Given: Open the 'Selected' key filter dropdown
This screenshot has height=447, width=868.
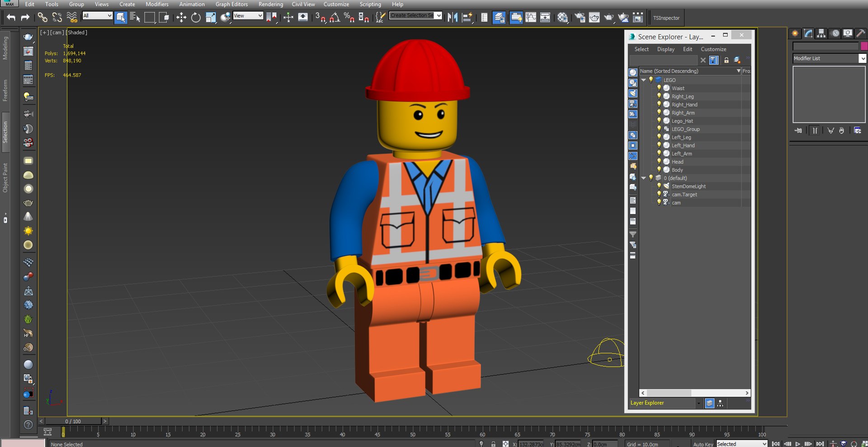Looking at the screenshot, I should [x=742, y=444].
